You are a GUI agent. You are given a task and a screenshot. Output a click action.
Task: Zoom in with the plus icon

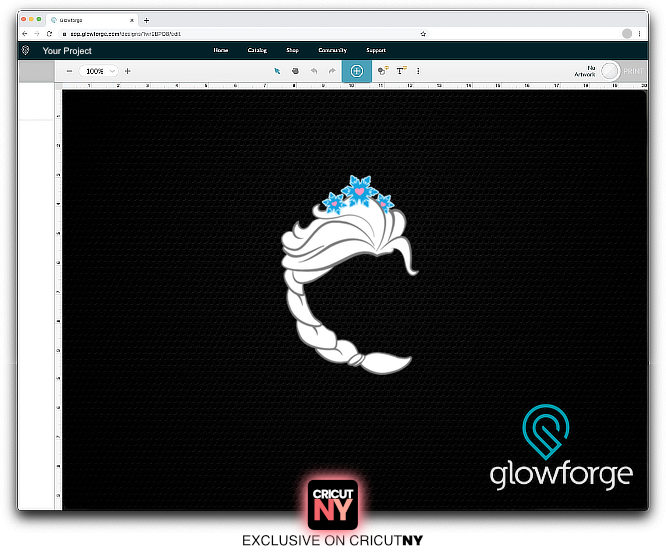pyautogui.click(x=127, y=71)
